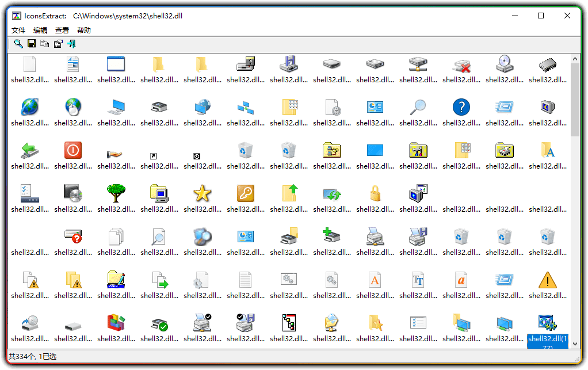Select the sharing hand icon

point(114,154)
